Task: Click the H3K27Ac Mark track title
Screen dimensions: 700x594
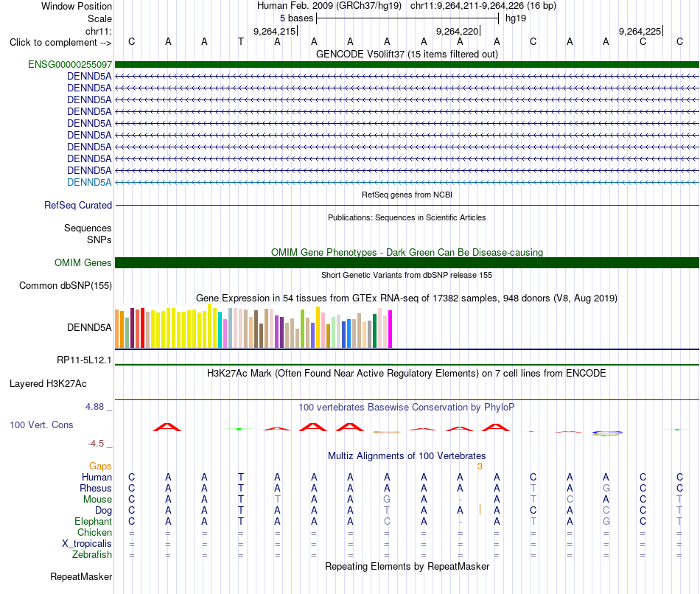Action: coord(407,374)
